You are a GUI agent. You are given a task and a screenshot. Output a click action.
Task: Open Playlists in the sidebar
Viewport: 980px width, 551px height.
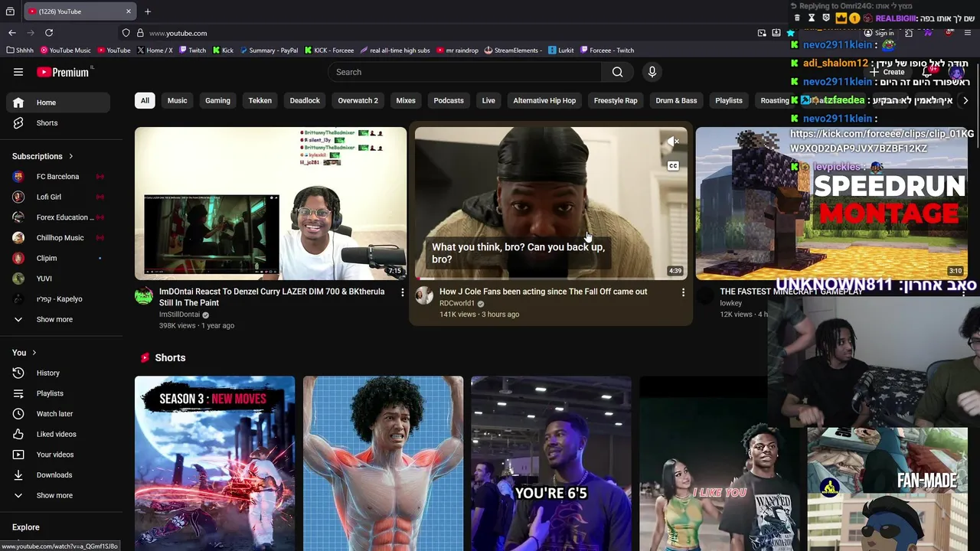(x=58, y=393)
